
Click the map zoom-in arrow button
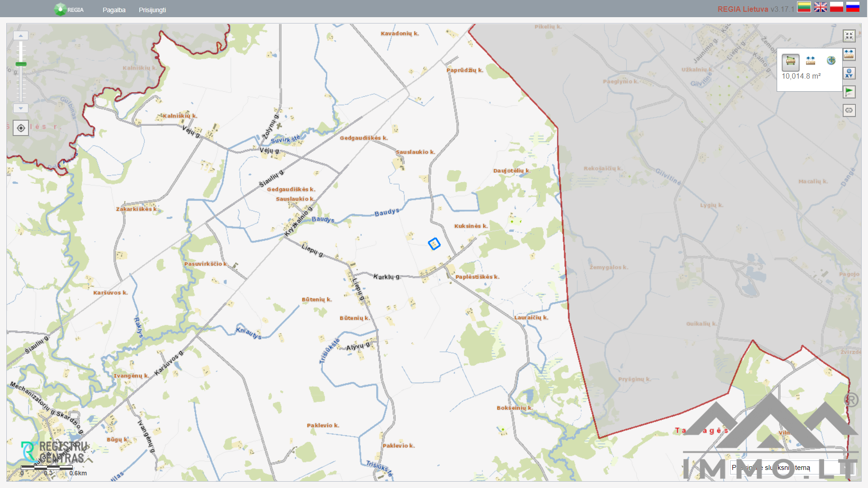pos(21,35)
